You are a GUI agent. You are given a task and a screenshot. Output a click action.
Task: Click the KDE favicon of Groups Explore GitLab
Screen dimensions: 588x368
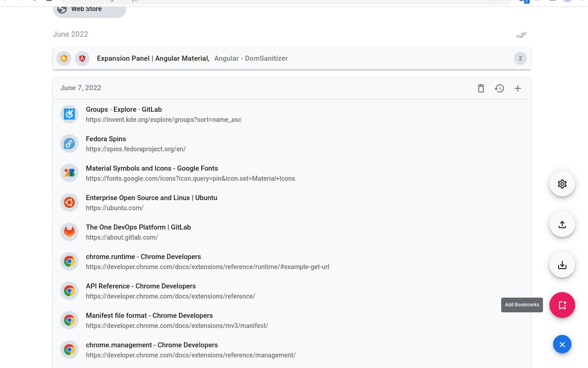[69, 114]
